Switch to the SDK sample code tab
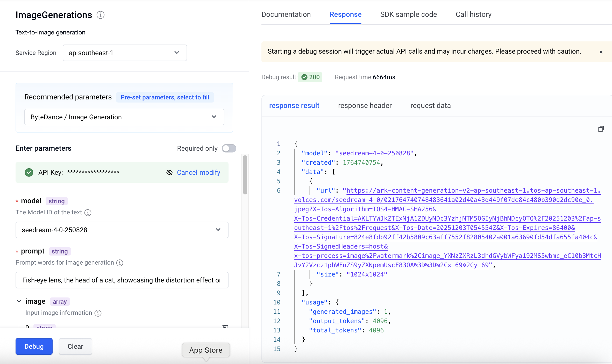 (408, 14)
